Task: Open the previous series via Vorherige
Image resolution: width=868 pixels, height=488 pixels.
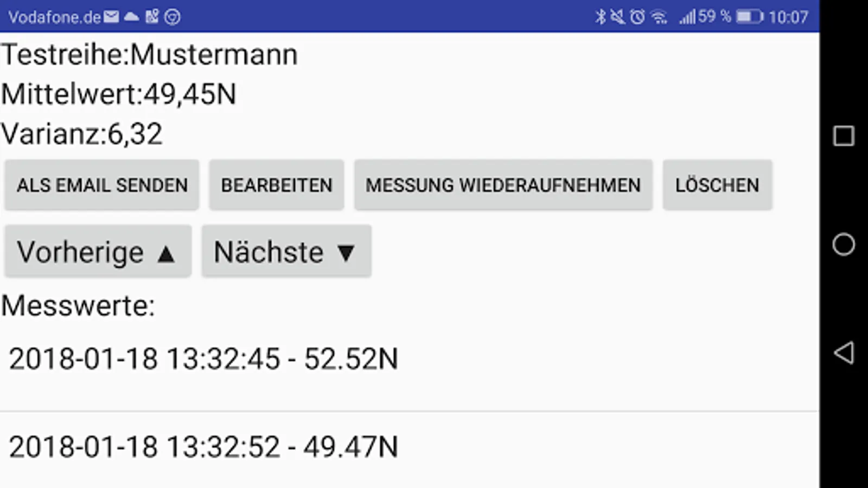Action: pos(97,251)
